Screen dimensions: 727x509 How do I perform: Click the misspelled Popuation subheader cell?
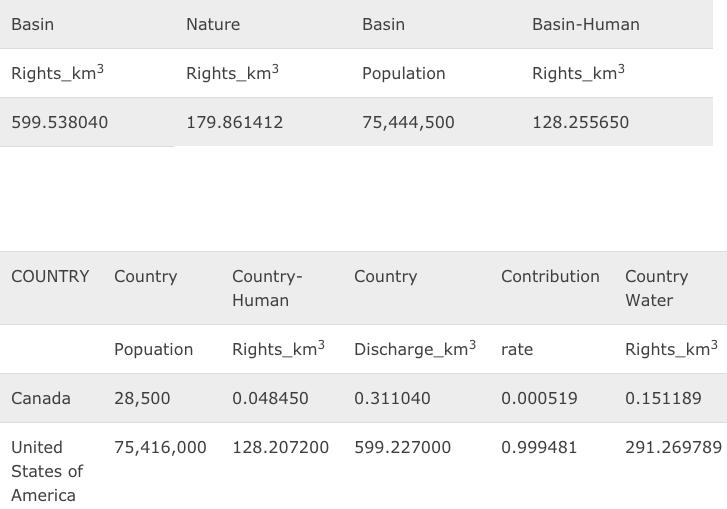coord(153,349)
